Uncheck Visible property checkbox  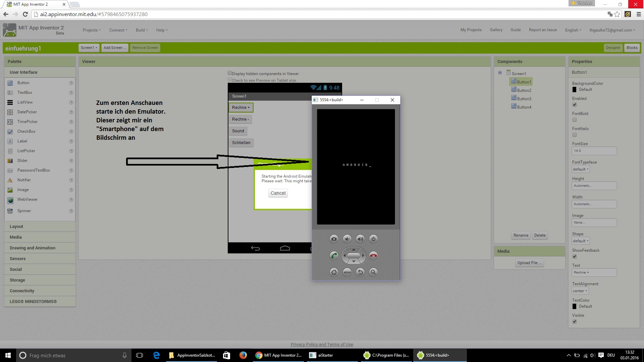[x=575, y=321]
